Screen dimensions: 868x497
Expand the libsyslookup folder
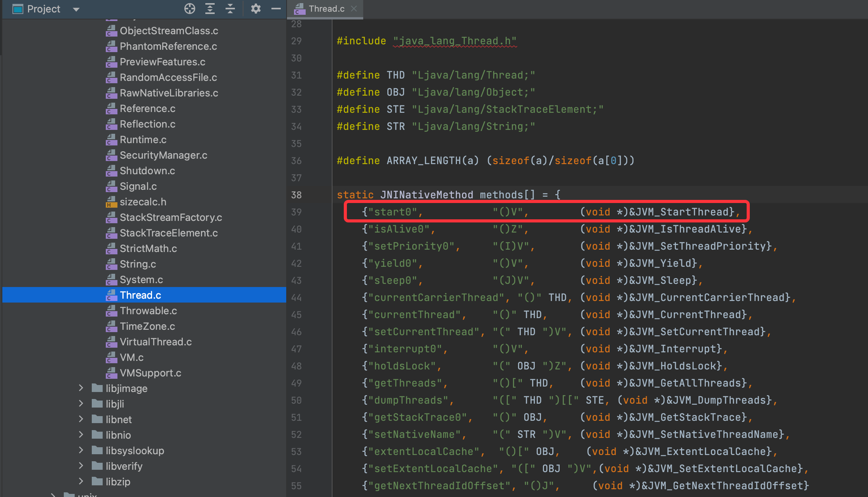tap(81, 450)
